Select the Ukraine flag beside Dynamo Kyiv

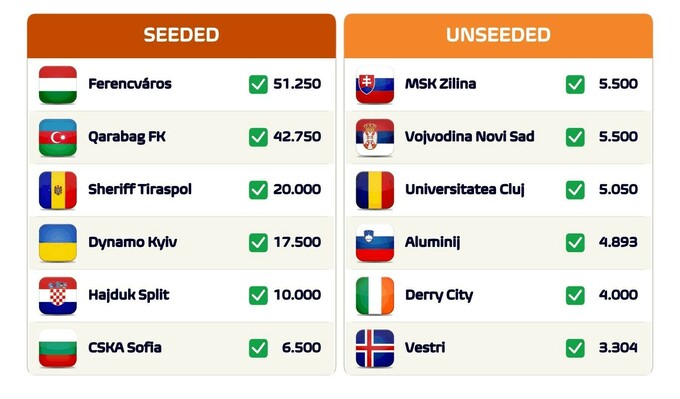[x=58, y=243]
